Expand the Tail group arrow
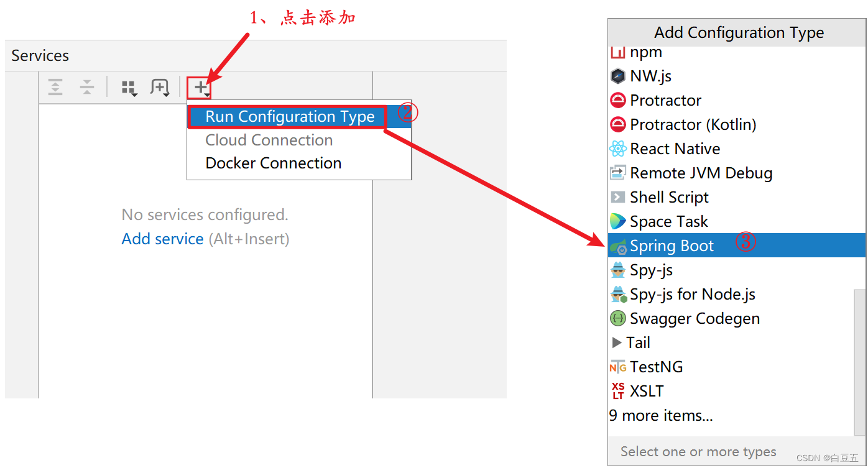Screen dimensions: 868x468 [x=617, y=342]
